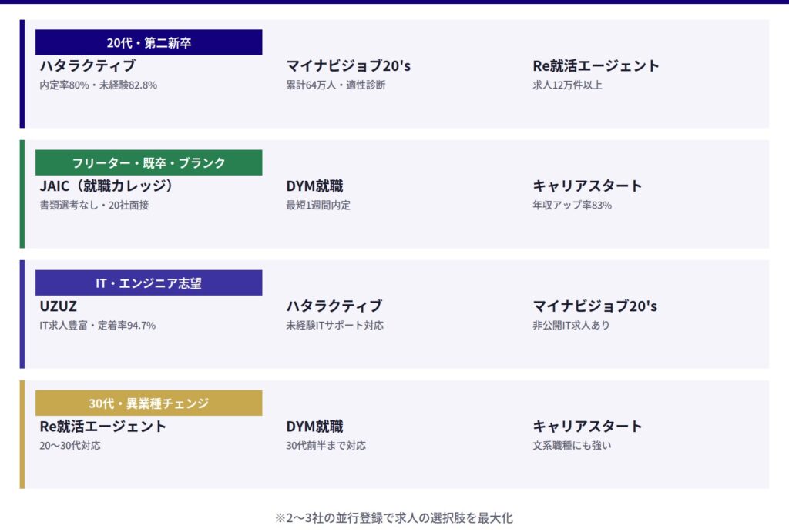This screenshot has height=532, width=789.
Task: Click the 内定率80%・未経験82.8% description
Action: coord(98,85)
